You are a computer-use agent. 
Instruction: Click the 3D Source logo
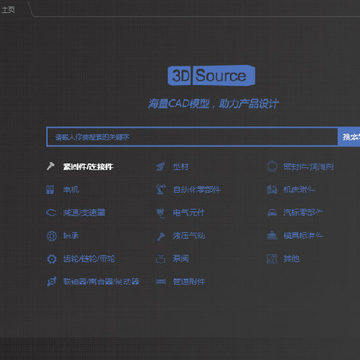click(211, 76)
